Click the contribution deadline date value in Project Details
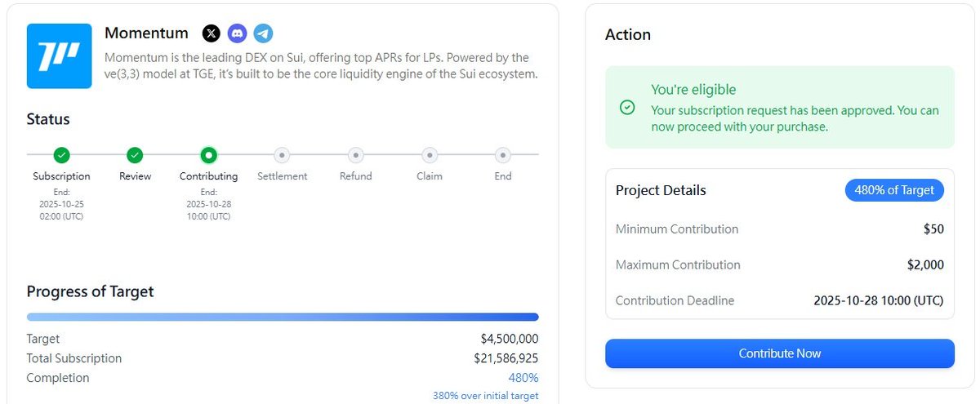Viewport: 980px width, 404px height. pyautogui.click(x=879, y=300)
